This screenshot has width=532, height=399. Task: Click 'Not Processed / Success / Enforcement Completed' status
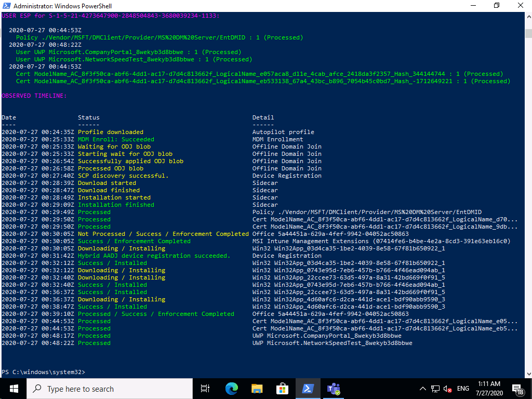click(x=164, y=234)
